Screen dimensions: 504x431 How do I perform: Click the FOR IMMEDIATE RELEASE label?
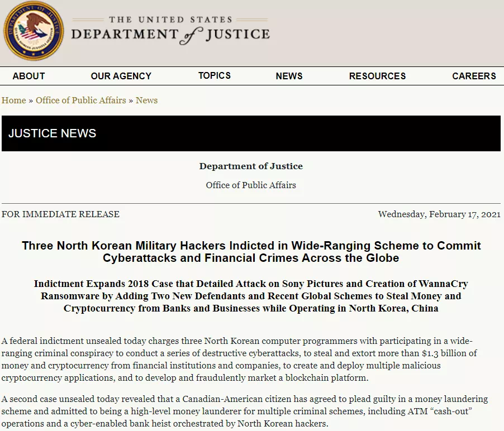point(60,214)
